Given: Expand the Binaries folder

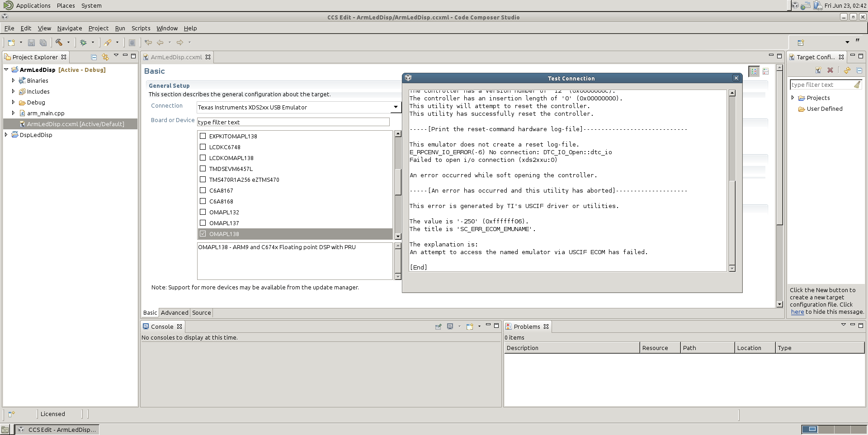Looking at the screenshot, I should [13, 80].
